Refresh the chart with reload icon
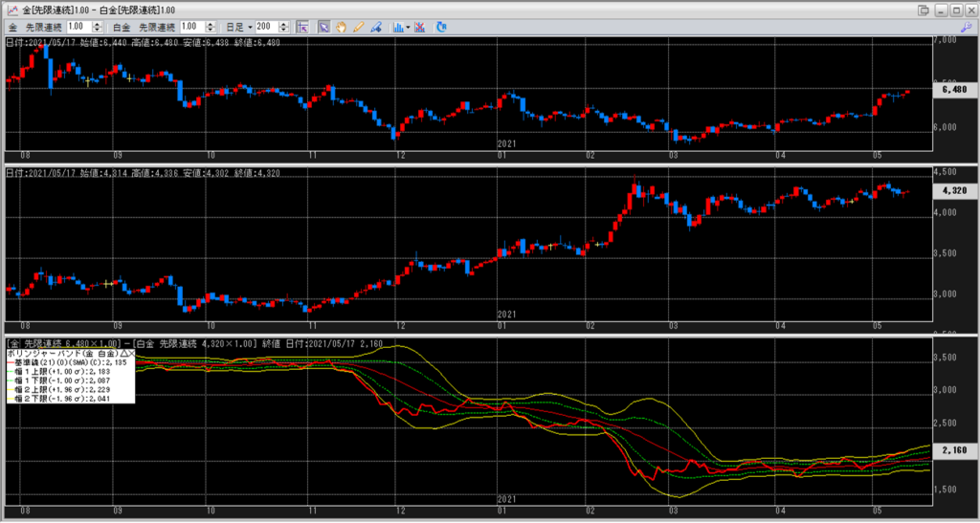 441,27
